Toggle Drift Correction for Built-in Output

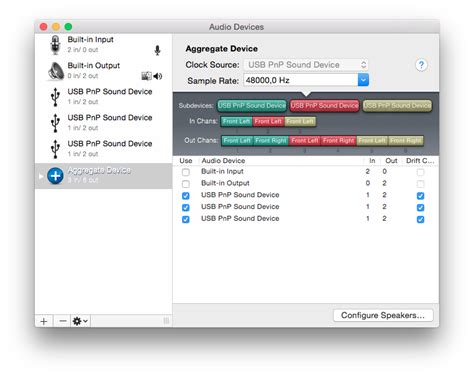420,184
